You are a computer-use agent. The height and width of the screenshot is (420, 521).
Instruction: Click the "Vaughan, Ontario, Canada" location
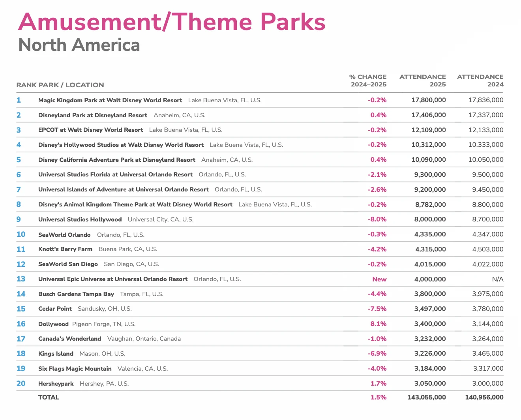pos(144,339)
